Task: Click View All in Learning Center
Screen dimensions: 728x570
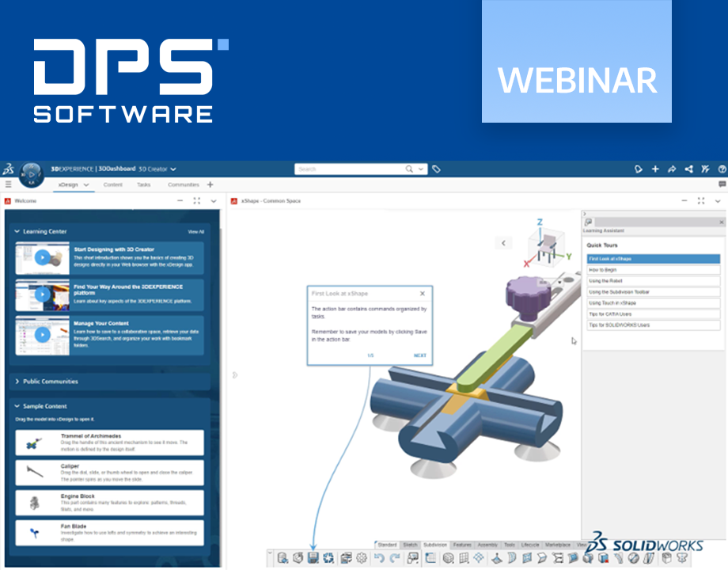Action: pyautogui.click(x=195, y=232)
